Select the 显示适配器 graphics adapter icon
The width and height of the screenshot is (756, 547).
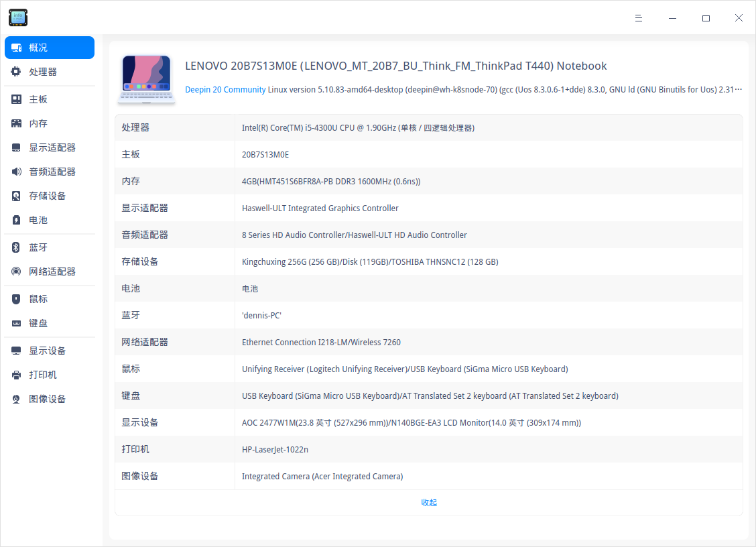[x=15, y=147]
